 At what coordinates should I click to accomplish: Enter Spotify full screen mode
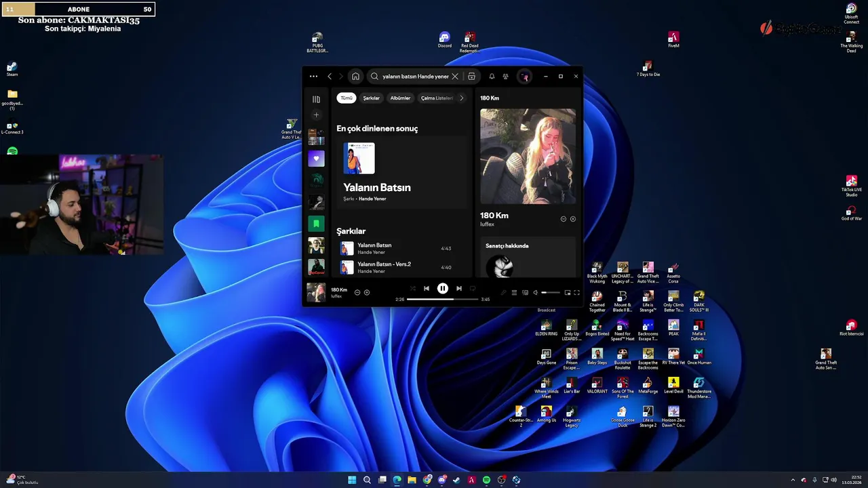click(x=576, y=293)
